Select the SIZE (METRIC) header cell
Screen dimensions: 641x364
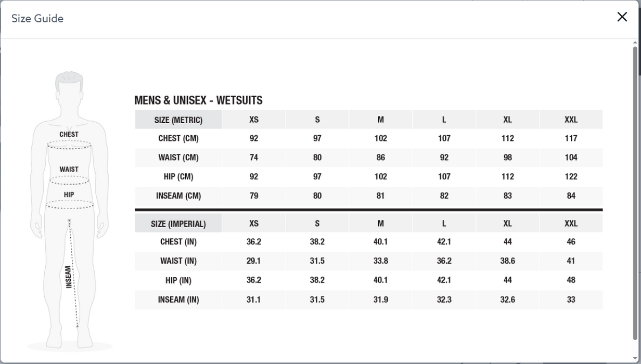coord(178,120)
